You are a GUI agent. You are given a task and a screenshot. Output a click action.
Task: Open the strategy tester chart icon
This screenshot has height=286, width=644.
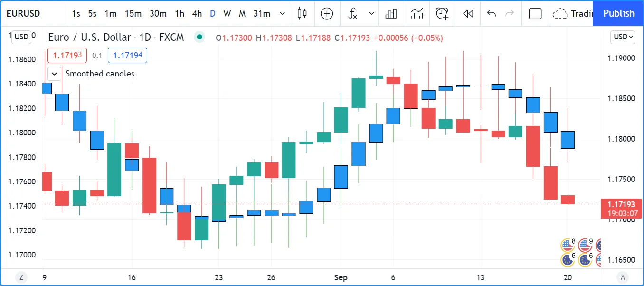[417, 13]
